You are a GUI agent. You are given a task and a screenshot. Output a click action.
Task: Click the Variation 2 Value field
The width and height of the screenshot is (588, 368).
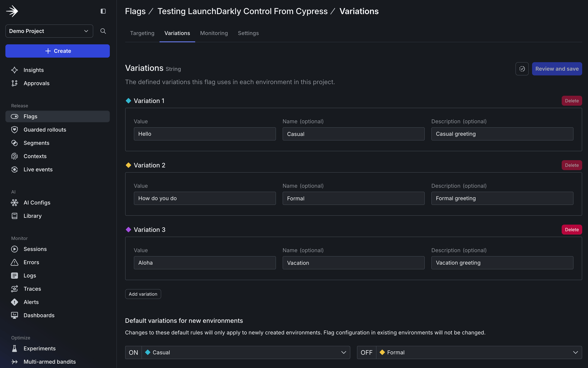click(x=204, y=198)
